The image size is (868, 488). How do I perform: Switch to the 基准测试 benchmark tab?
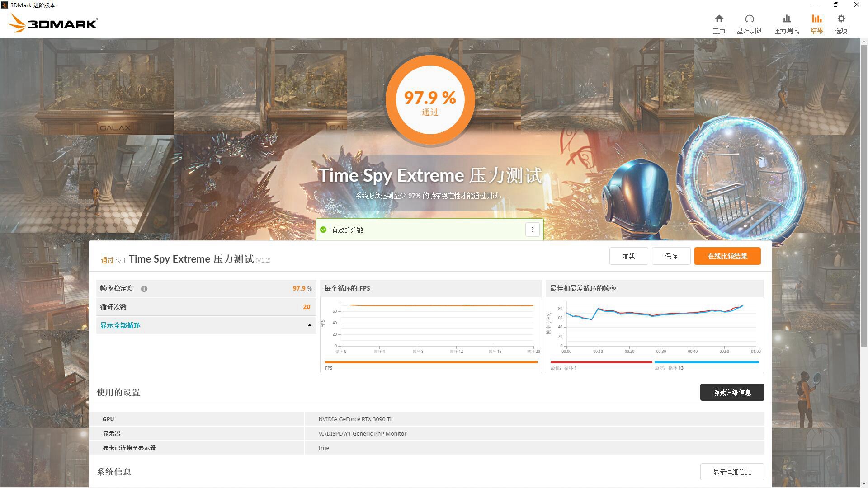(x=750, y=23)
